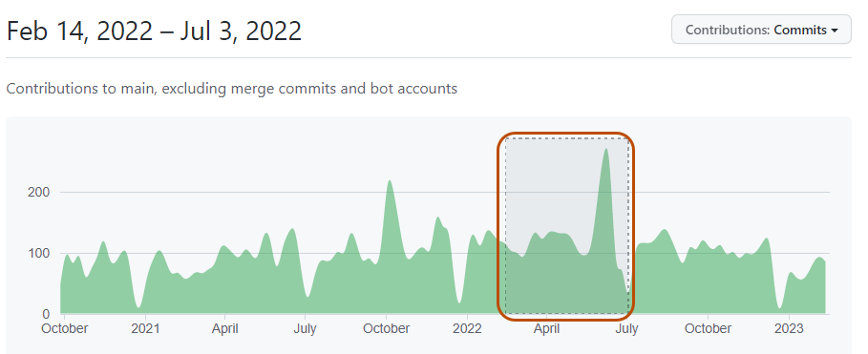Click the caret arrow beside Commits

point(835,31)
